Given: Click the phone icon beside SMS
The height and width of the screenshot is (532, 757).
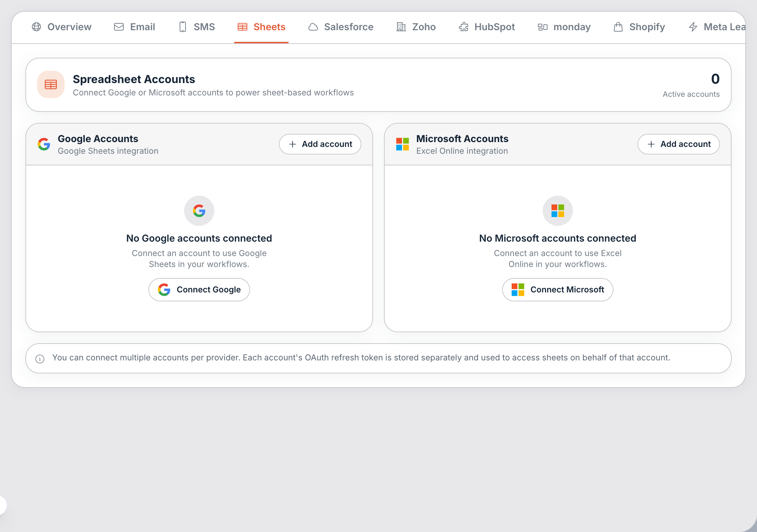Looking at the screenshot, I should click(183, 27).
